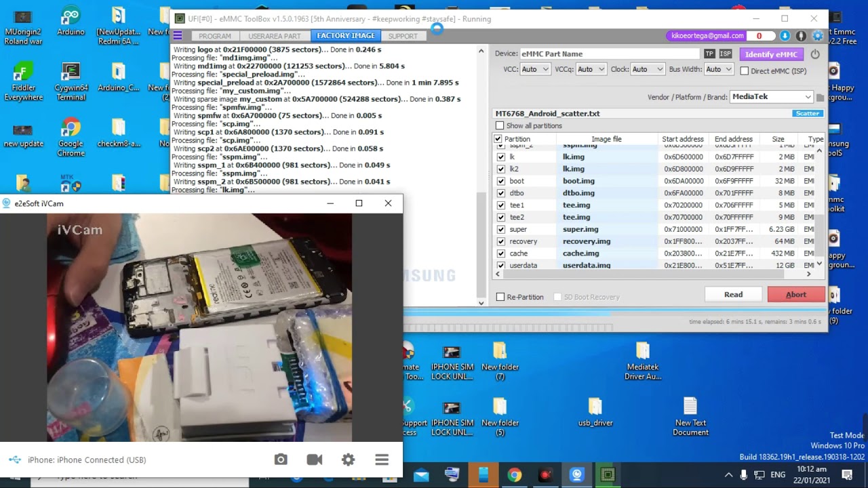Image resolution: width=868 pixels, height=488 pixels.
Task: Open the VCCq voltage dropdown
Action: [x=591, y=69]
